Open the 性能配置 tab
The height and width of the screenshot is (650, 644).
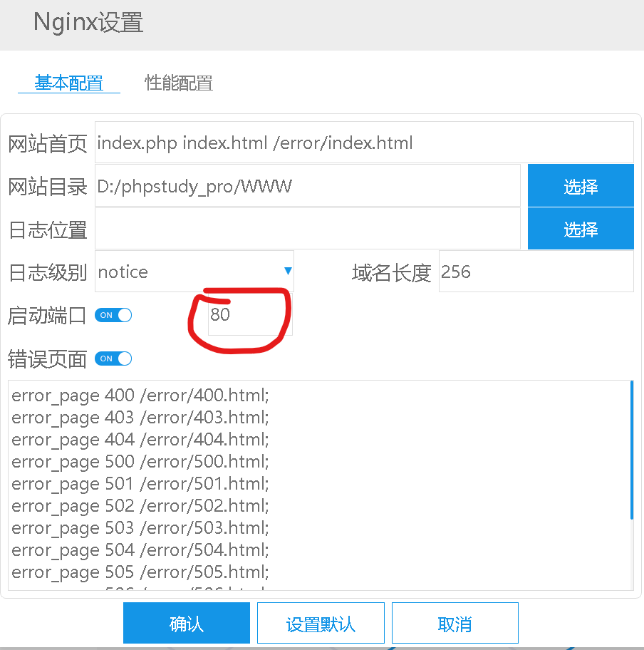pyautogui.click(x=179, y=83)
